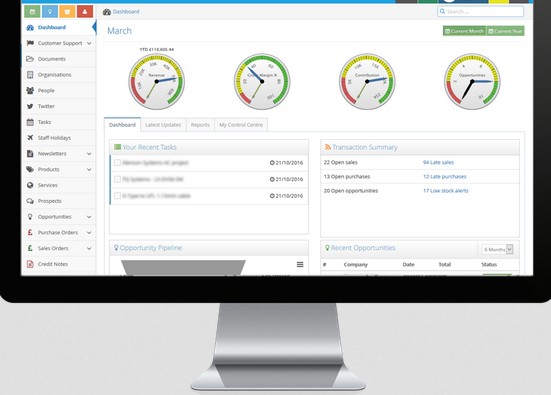
Task: Click the search magnifier icon
Action: (442, 11)
